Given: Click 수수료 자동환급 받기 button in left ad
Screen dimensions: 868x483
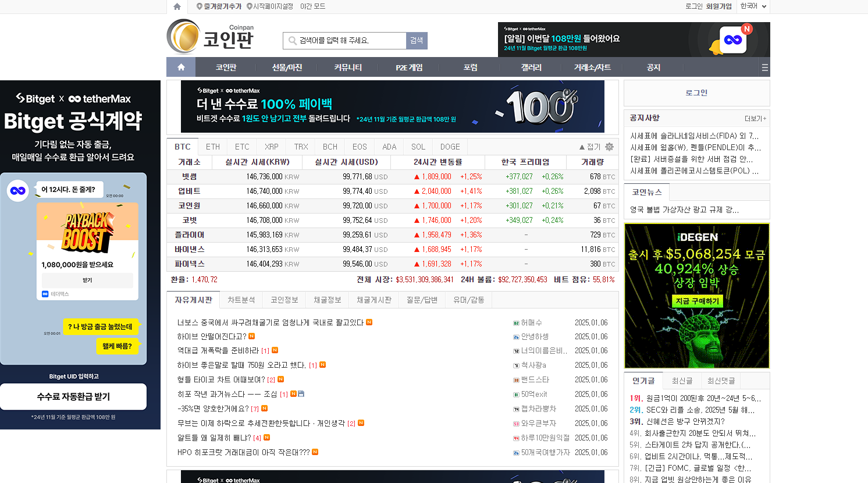Looking at the screenshot, I should click(73, 396).
